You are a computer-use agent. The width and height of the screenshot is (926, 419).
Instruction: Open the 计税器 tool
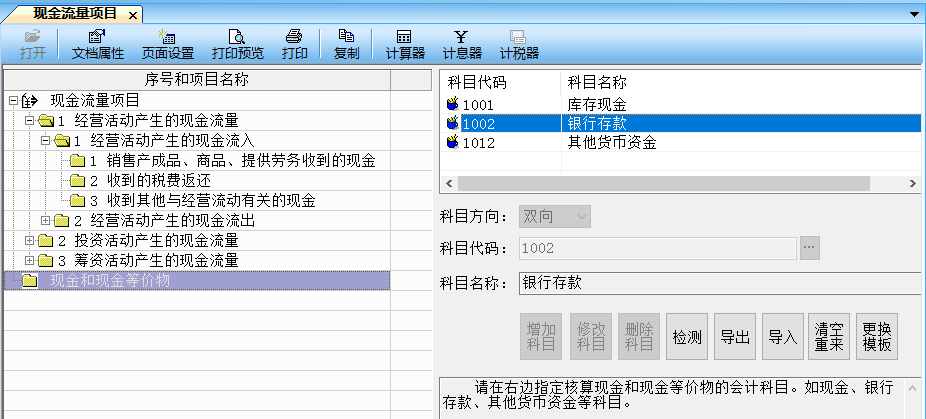519,44
